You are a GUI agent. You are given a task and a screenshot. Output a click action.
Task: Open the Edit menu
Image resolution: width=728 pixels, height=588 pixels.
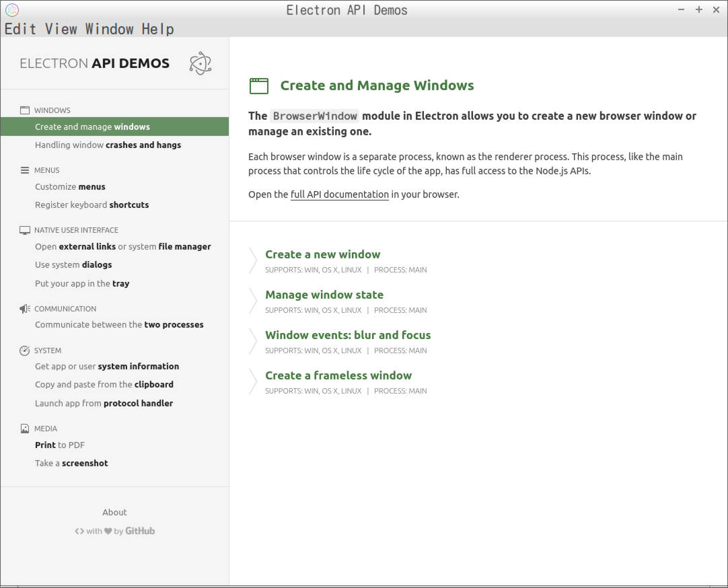pos(20,29)
